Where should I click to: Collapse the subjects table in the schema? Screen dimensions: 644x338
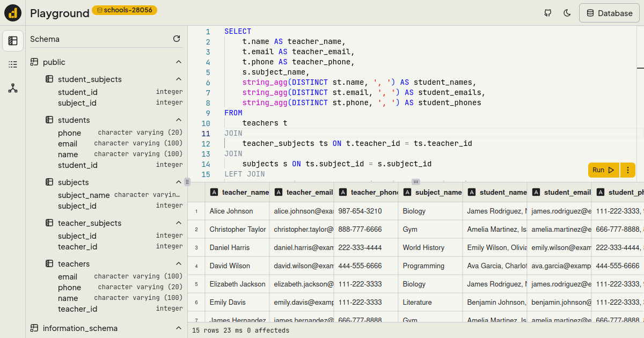(179, 182)
